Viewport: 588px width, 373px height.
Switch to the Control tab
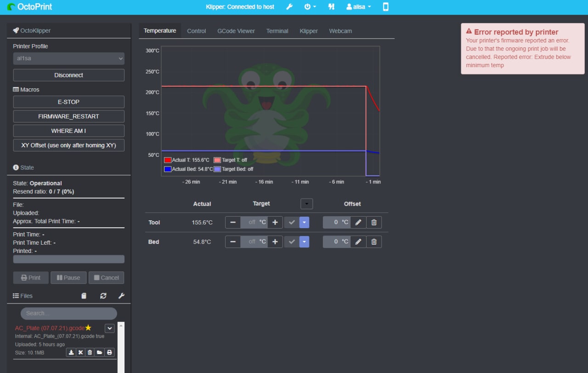click(x=197, y=31)
